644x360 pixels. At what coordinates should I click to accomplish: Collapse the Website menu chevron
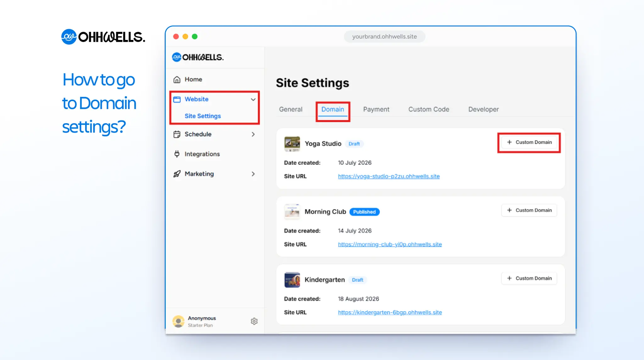click(x=253, y=99)
